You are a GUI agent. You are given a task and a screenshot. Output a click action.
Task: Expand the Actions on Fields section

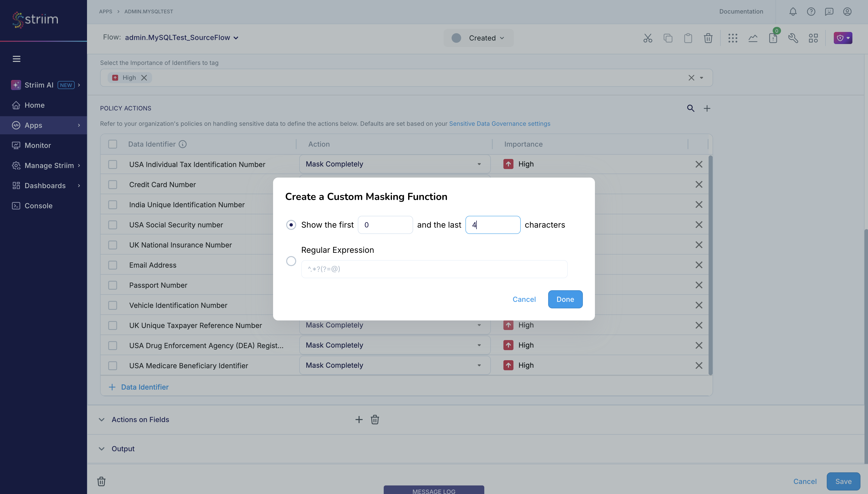point(101,420)
